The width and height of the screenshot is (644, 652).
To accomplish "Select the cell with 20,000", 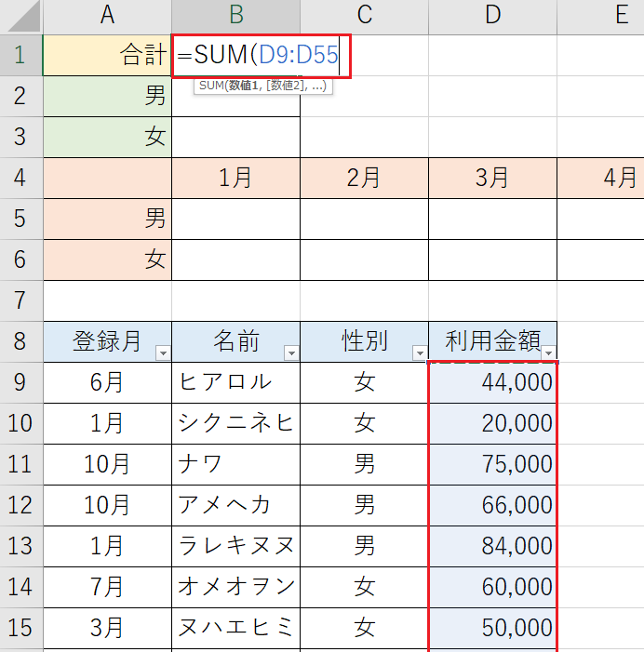I will (493, 423).
